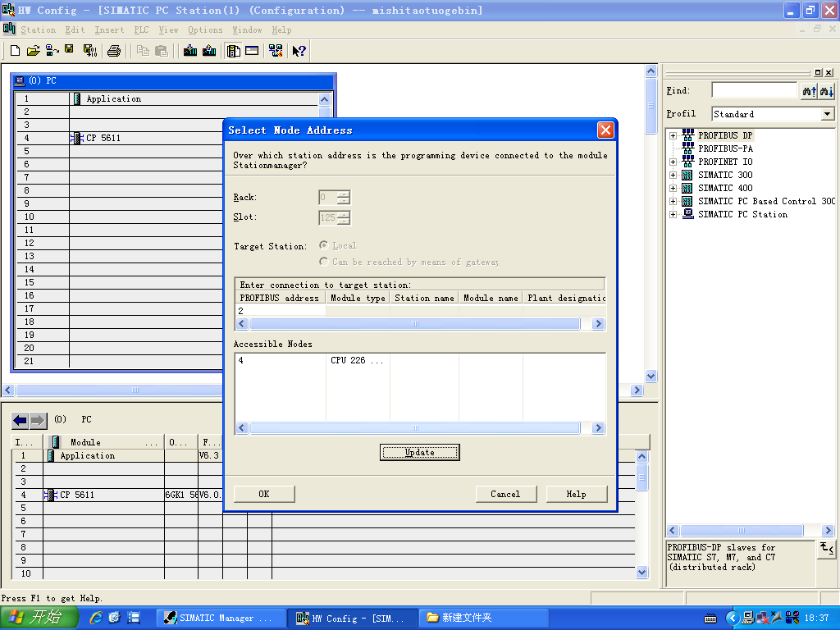Open the Edit menu
Viewport: 840px width, 630px height.
(x=75, y=30)
